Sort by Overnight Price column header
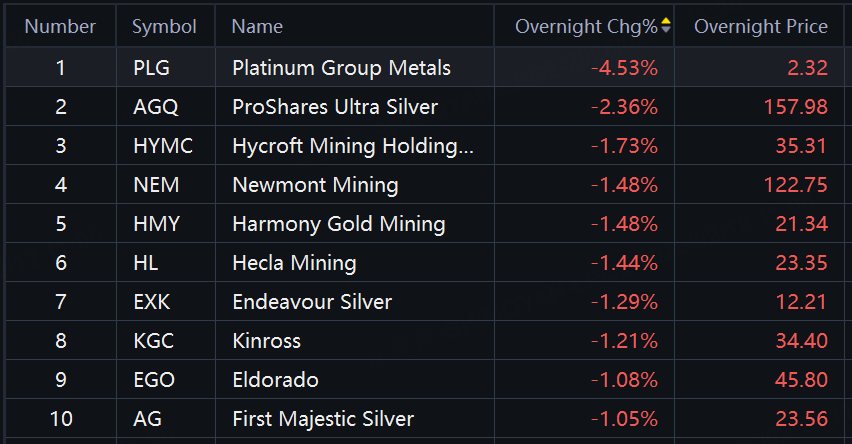 (x=760, y=26)
